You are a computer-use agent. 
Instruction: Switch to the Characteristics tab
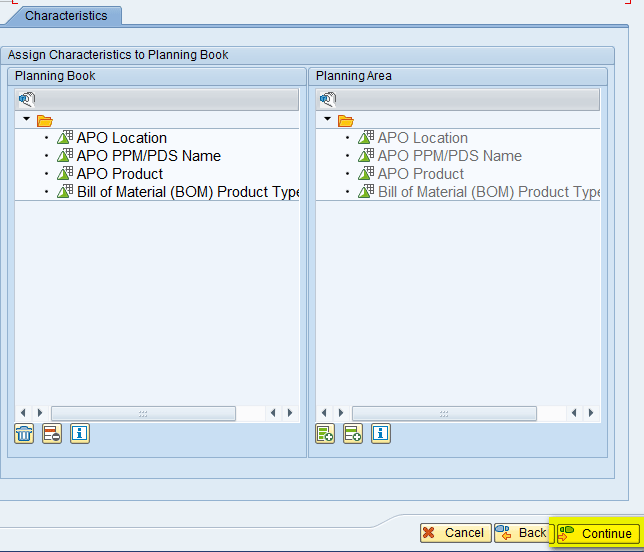tap(66, 16)
